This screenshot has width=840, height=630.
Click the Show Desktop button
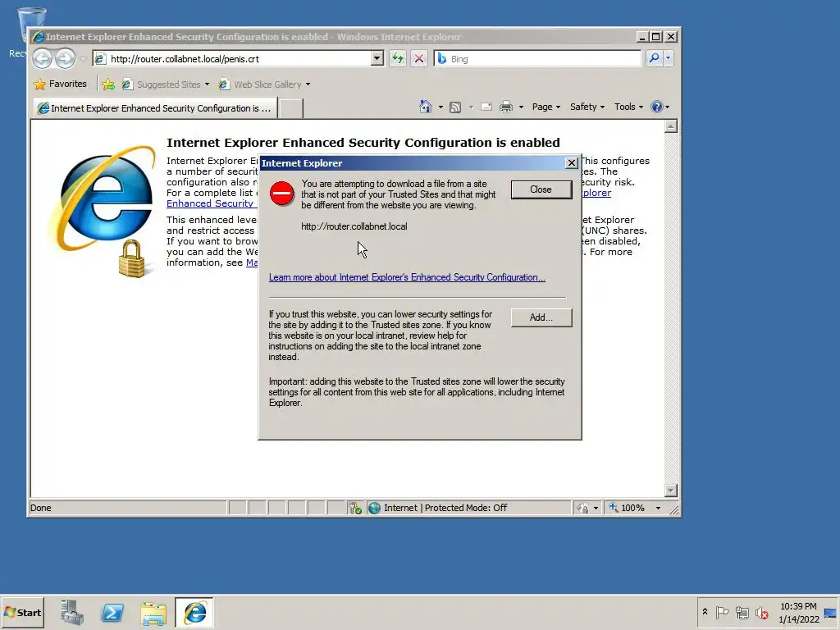tap(832, 612)
